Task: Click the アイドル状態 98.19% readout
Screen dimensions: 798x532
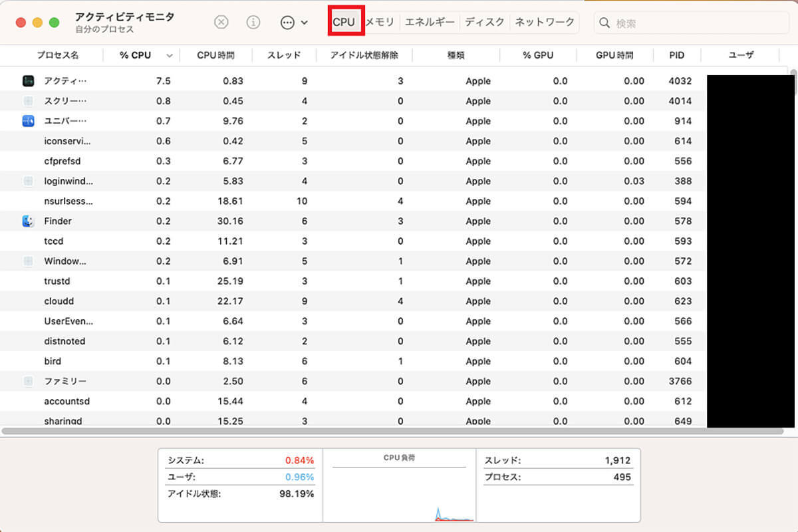Action: (240, 493)
